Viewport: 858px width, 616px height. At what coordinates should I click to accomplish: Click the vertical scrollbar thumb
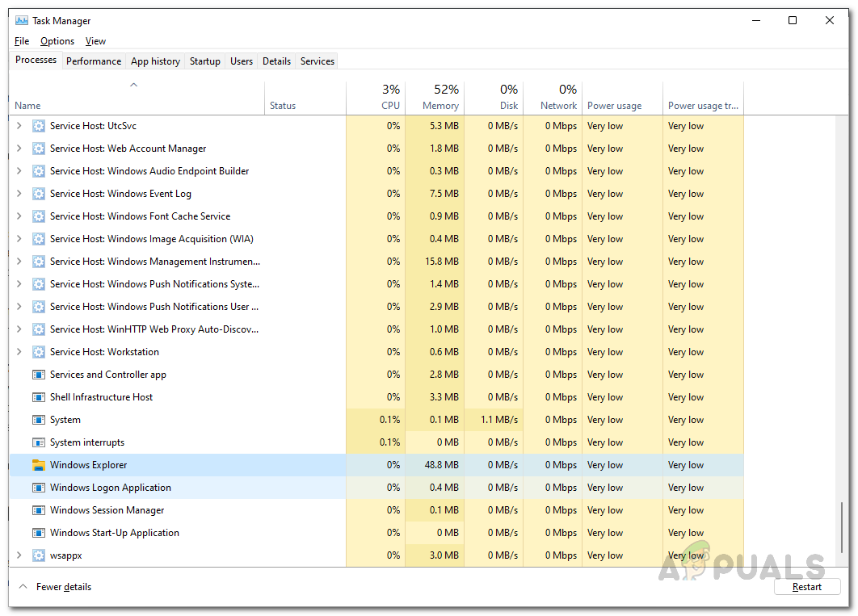841,529
